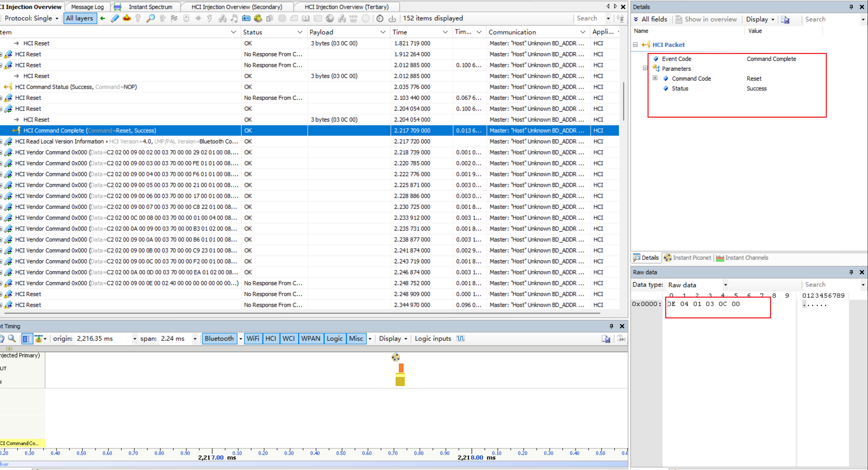868x470 pixels.
Task: Click the Logic inputs waveform icon
Action: click(460, 338)
